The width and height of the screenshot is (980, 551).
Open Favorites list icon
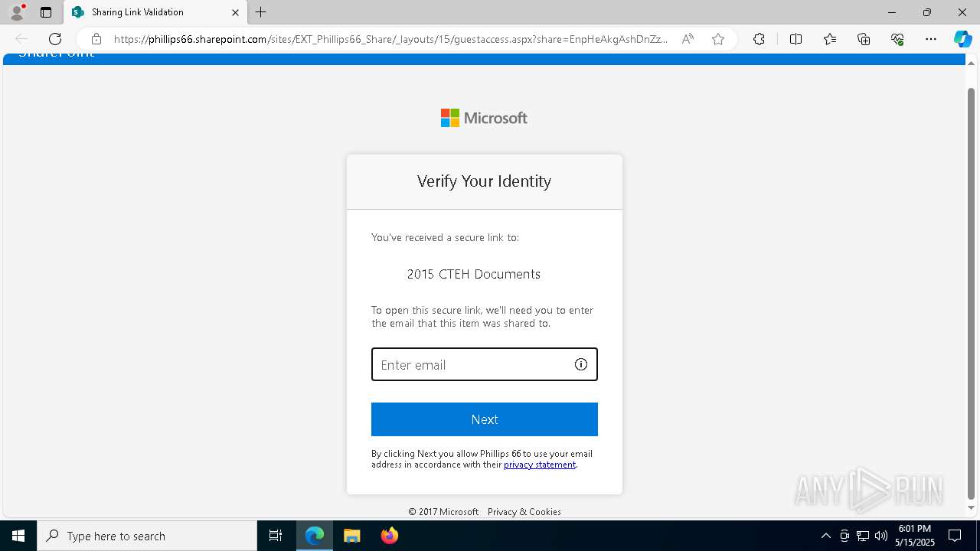click(x=830, y=39)
